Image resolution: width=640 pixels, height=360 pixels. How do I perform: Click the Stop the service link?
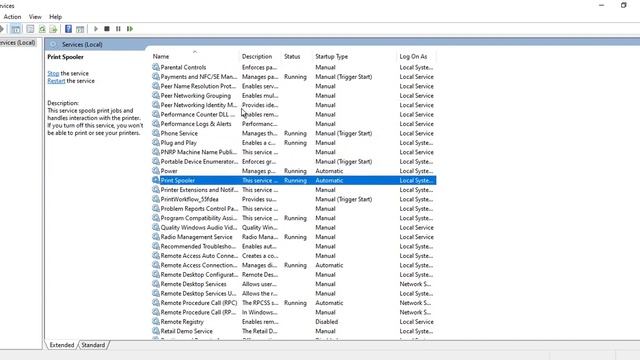[53, 73]
